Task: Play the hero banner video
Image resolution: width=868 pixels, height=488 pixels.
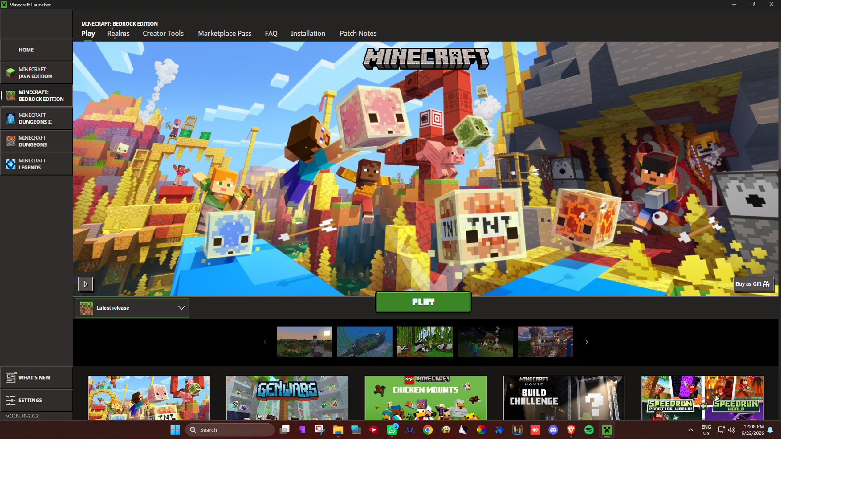Action: pos(85,284)
